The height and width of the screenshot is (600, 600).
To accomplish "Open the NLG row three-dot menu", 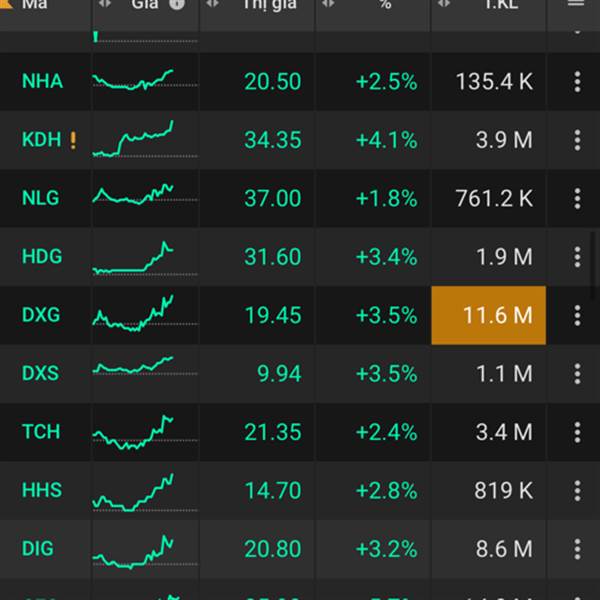I will pyautogui.click(x=577, y=198).
